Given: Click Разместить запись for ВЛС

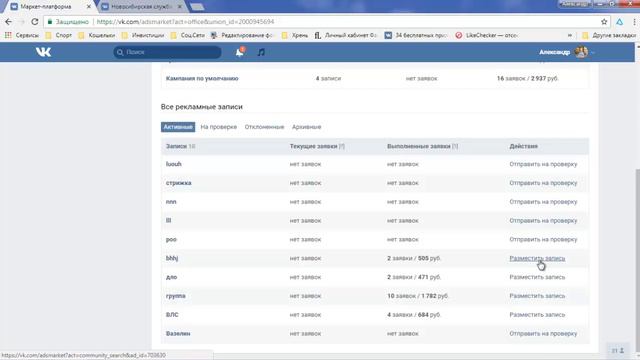Looking at the screenshot, I should (x=537, y=315).
